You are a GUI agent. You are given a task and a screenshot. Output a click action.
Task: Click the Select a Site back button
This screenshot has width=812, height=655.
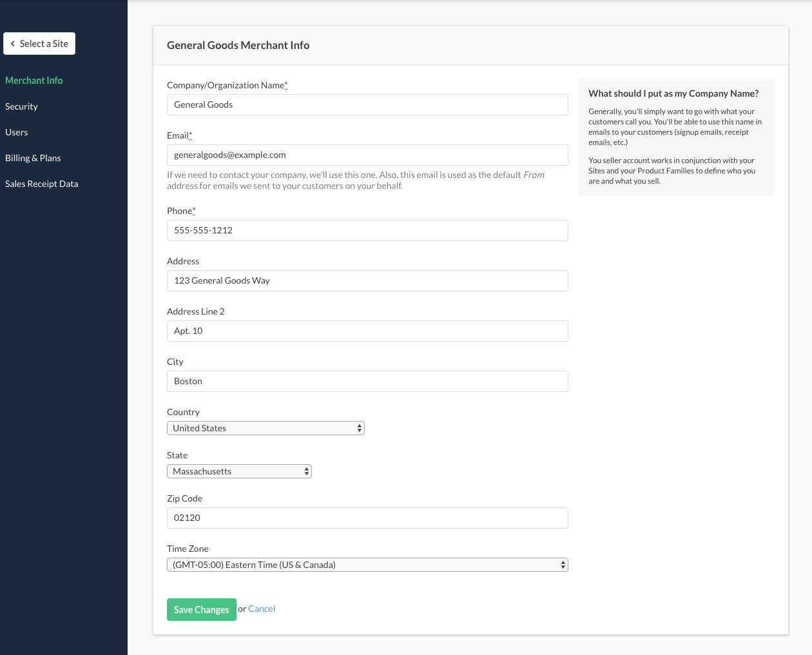pos(39,44)
